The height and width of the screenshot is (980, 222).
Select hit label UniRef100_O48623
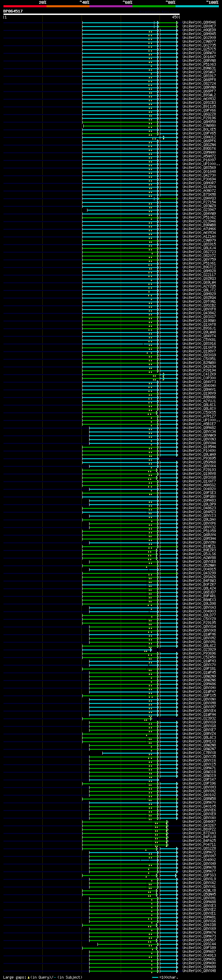pos(199,508)
